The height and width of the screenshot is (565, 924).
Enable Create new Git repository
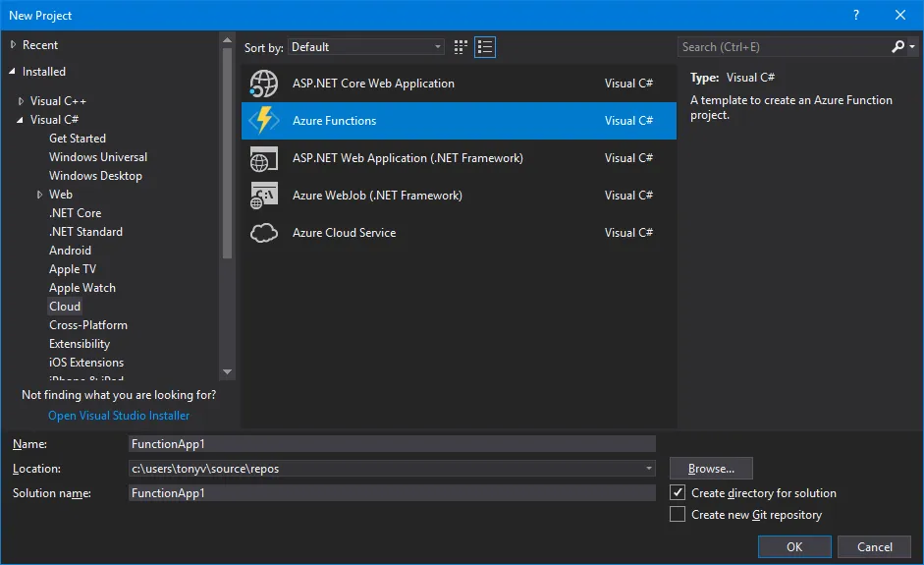(678, 514)
